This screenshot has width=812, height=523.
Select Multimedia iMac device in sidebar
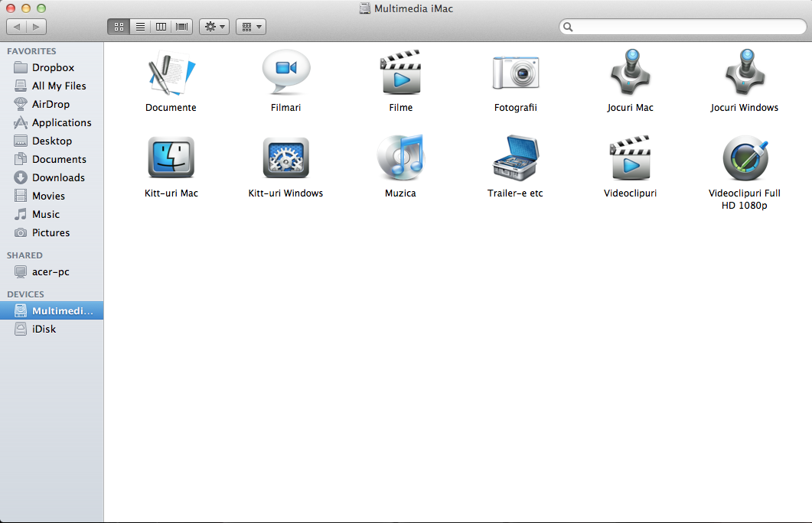[x=52, y=311]
